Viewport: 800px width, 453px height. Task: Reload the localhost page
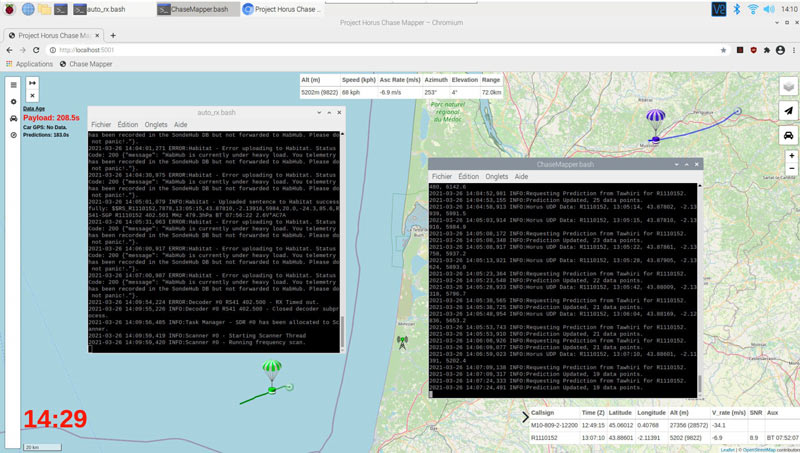coord(36,50)
